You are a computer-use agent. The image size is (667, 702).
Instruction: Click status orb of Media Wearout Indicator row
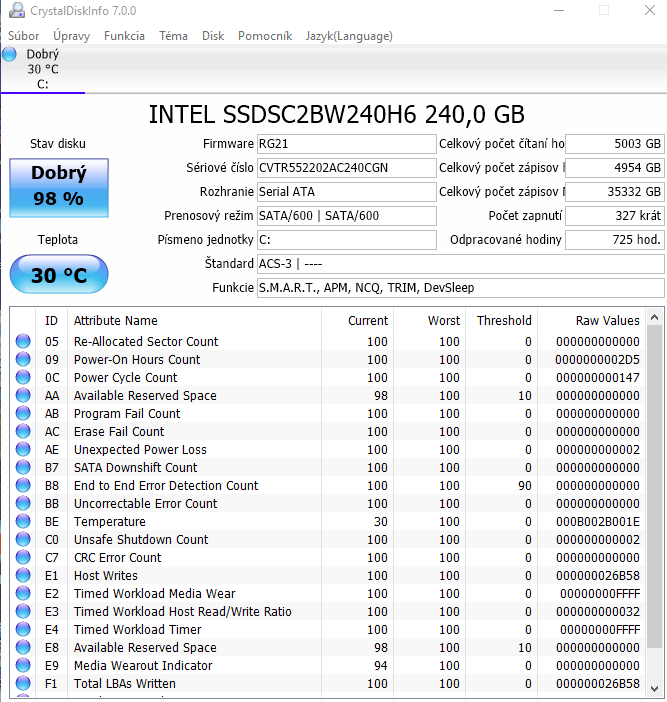(x=23, y=665)
